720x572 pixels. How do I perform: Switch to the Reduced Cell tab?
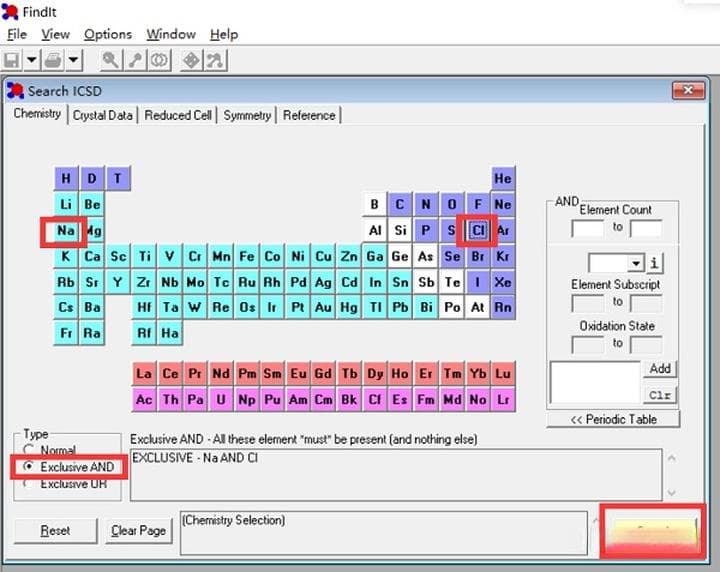(x=178, y=115)
